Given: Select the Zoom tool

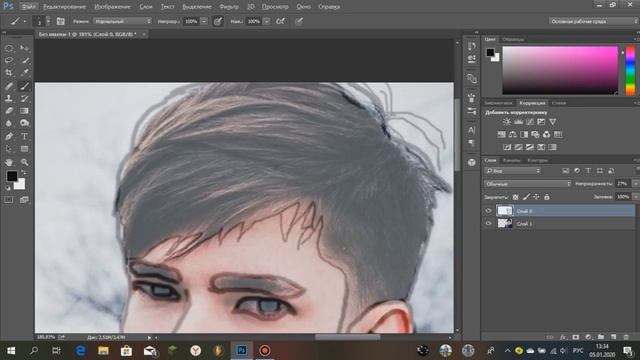Looking at the screenshot, I should (24, 162).
